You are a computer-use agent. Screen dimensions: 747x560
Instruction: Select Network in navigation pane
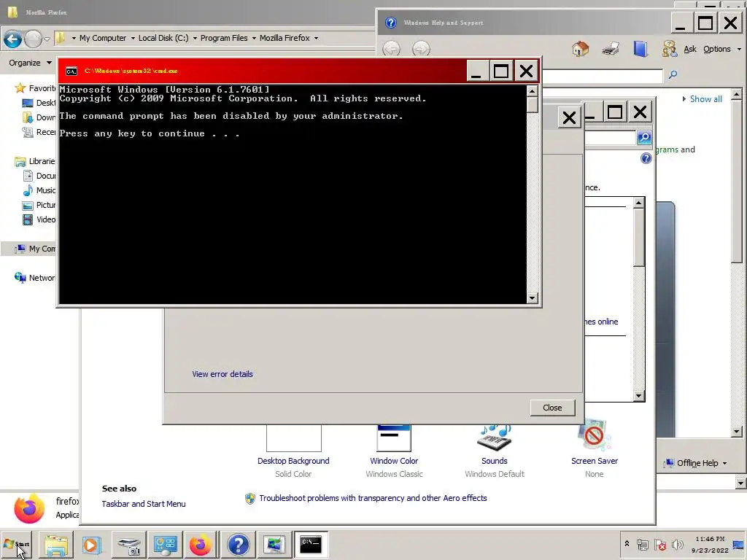pos(35,278)
